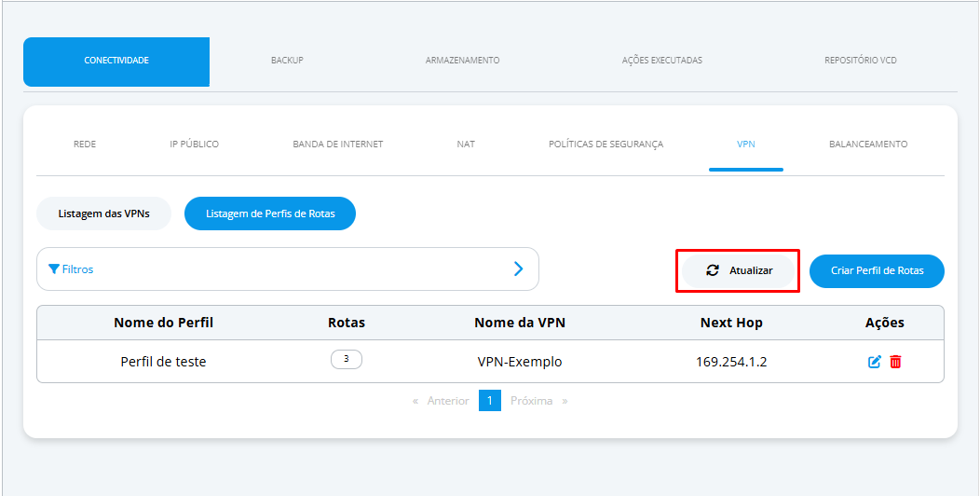The height and width of the screenshot is (496, 980).
Task: Select the NAT sub-tab
Action: click(466, 144)
